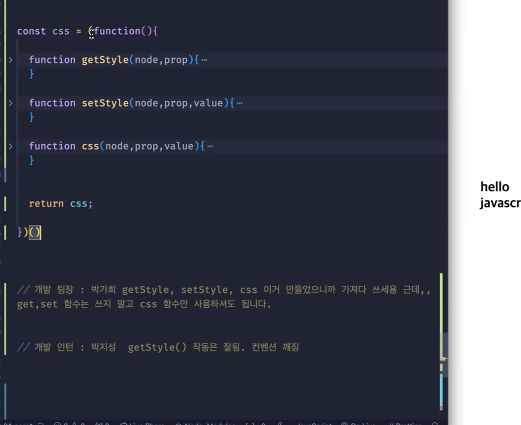Image resolution: width=521 pixels, height=425 pixels.
Task: Click the 'getStyle' function name
Action: [x=105, y=60]
